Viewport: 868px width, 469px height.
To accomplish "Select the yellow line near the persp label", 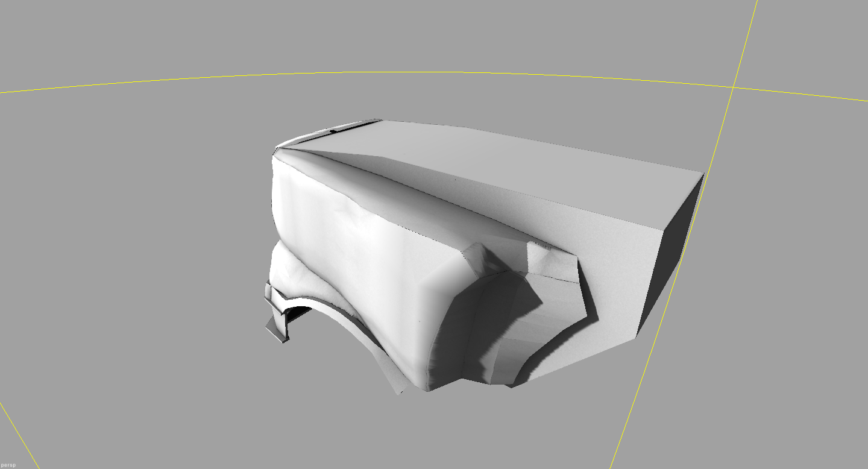I will tap(18, 434).
